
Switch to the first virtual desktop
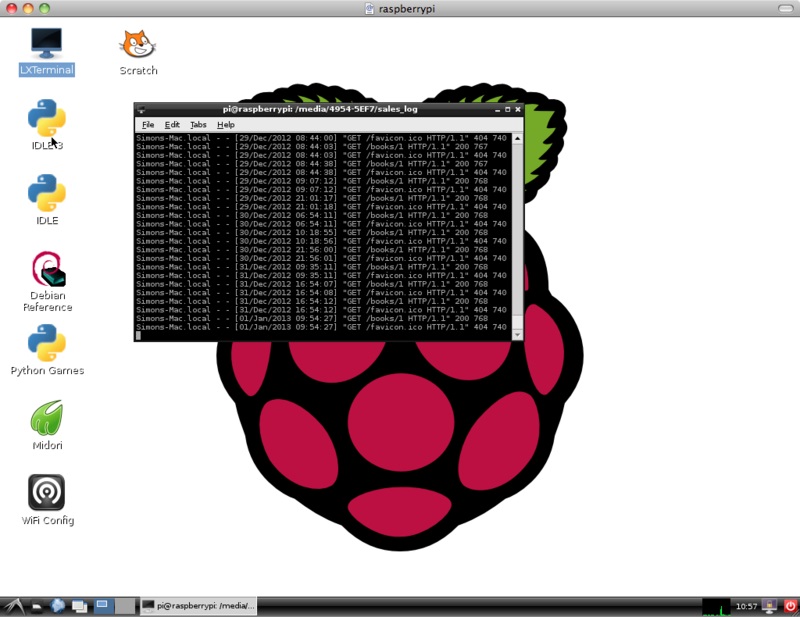click(x=102, y=606)
